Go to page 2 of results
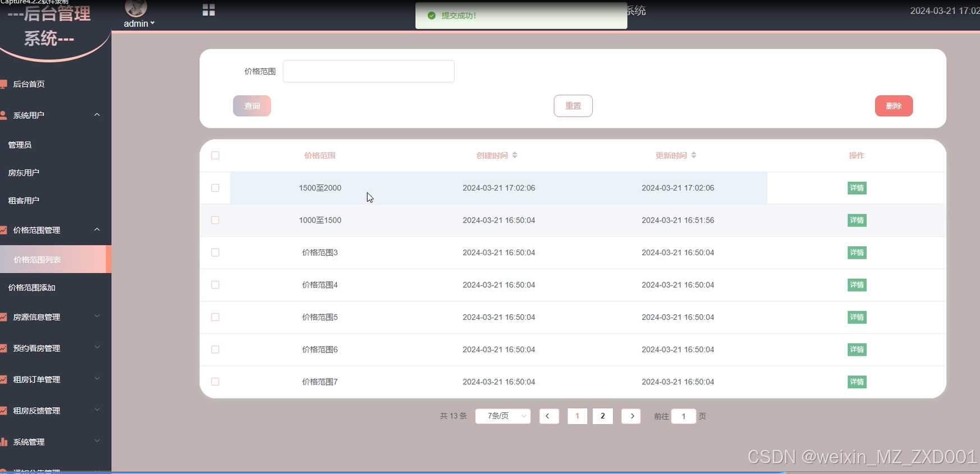 [603, 416]
